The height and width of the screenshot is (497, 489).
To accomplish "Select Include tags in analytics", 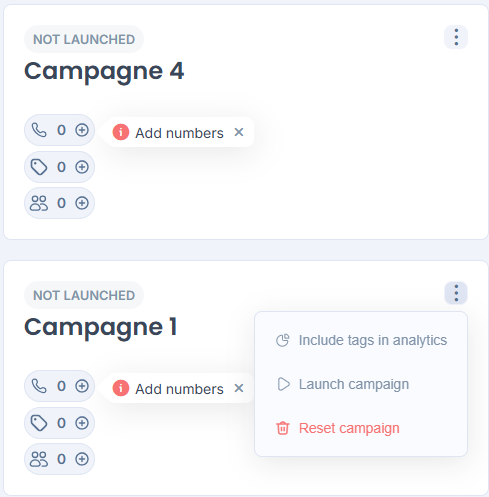I will click(x=361, y=340).
